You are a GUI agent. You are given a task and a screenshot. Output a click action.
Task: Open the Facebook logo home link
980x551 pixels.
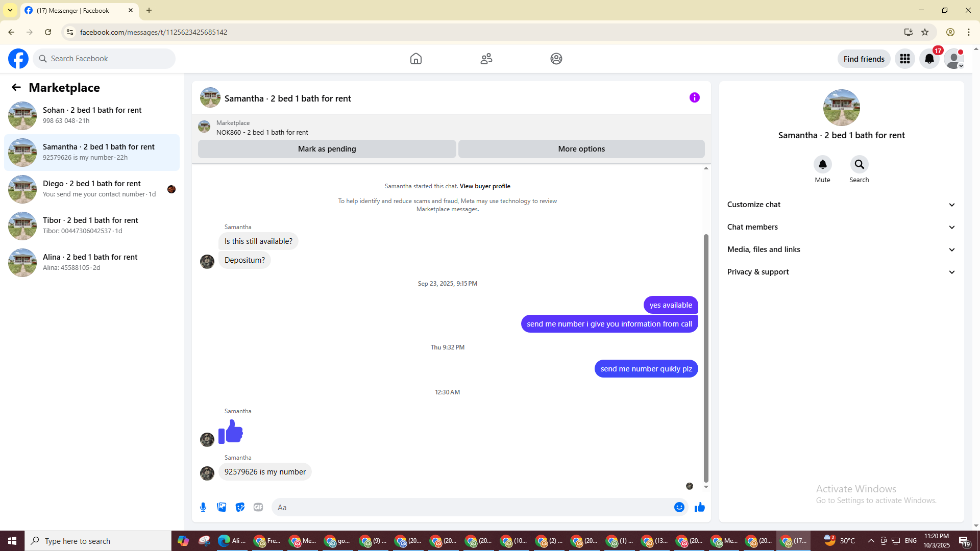pyautogui.click(x=18, y=59)
